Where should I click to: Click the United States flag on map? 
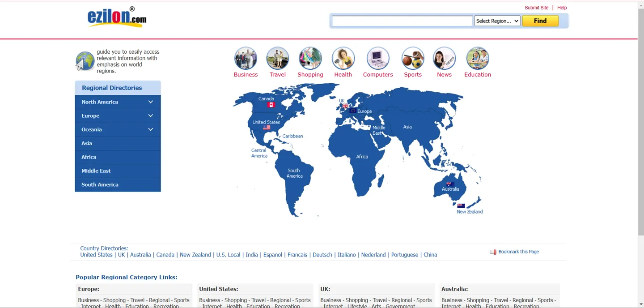(267, 128)
